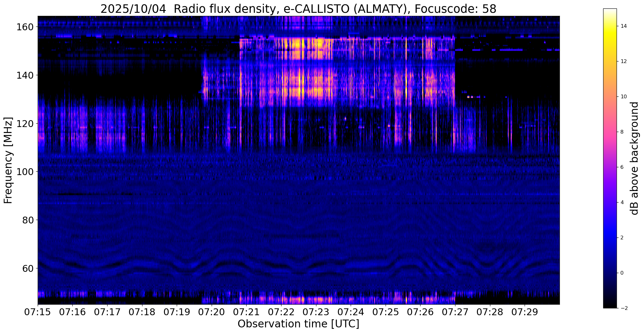
Task: Pick the 4 dB colorbar tick label
Action: click(x=622, y=203)
